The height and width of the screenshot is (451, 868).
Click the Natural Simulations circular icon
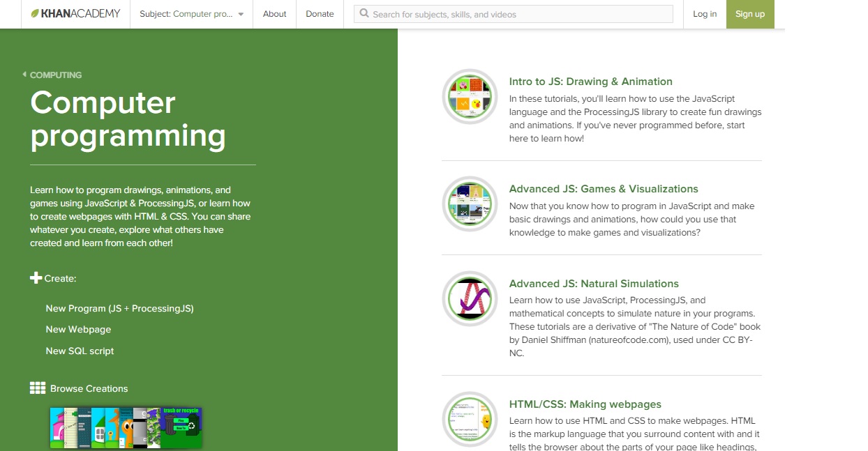pyautogui.click(x=470, y=298)
